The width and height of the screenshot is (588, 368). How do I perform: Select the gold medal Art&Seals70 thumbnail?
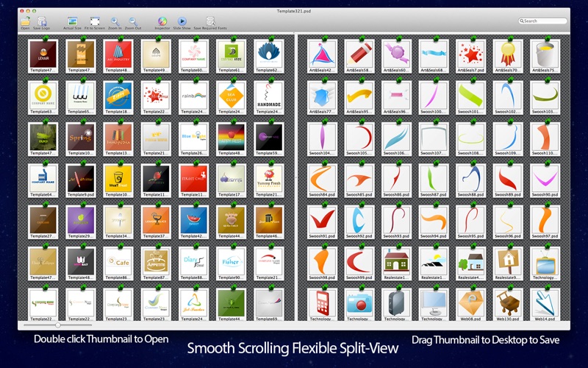tap(508, 56)
